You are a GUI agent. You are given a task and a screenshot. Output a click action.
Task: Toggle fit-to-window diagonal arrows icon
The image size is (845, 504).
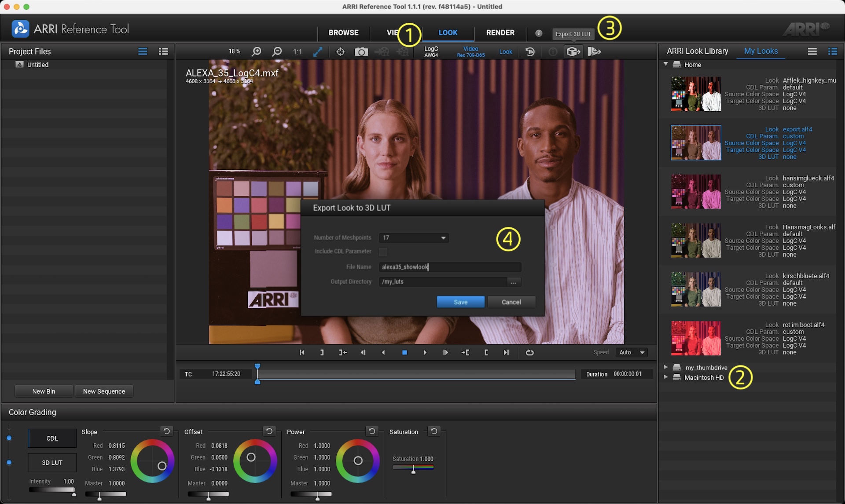(317, 52)
